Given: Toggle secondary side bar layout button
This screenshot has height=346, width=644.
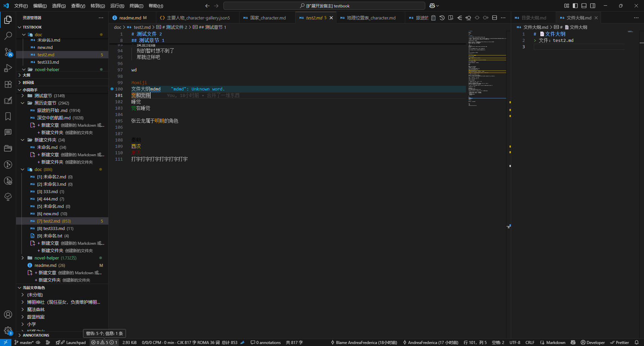Looking at the screenshot, I should click(x=593, y=6).
